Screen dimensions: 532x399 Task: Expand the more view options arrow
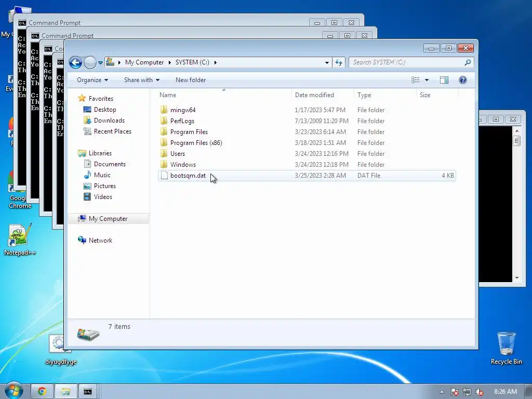click(x=427, y=80)
